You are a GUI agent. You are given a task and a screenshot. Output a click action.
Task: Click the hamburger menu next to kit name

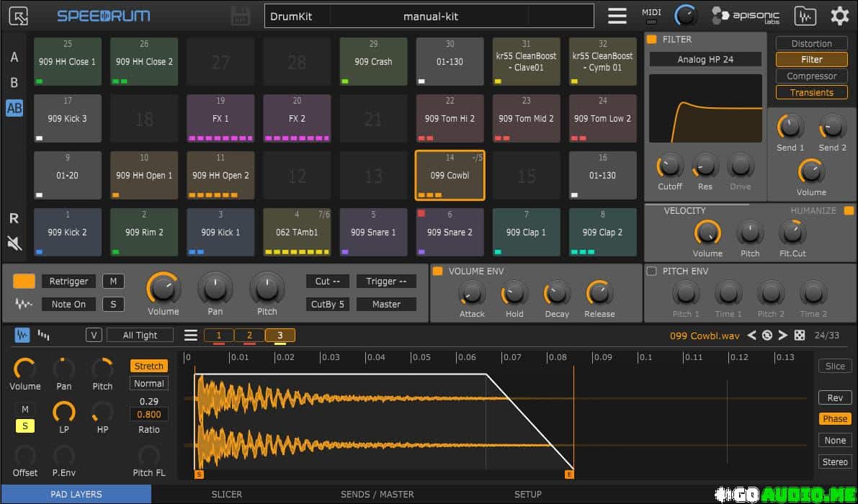point(617,16)
